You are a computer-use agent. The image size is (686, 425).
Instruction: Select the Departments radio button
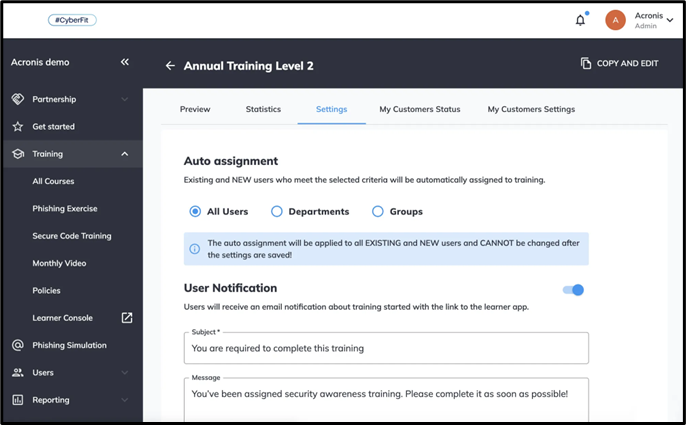point(276,211)
